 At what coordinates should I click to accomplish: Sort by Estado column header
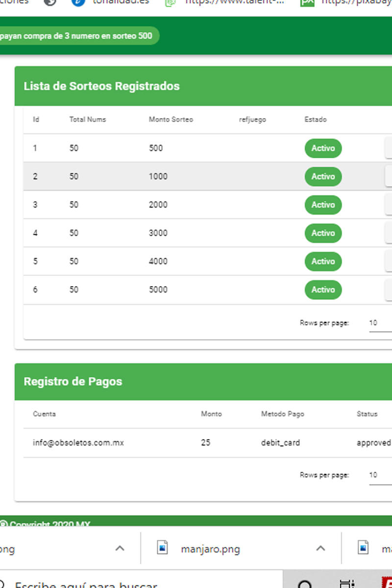point(316,120)
